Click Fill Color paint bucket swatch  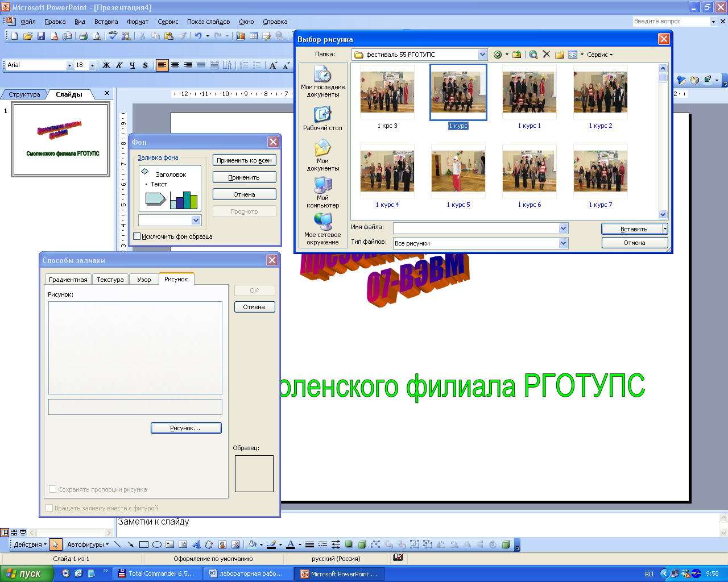[x=253, y=544]
